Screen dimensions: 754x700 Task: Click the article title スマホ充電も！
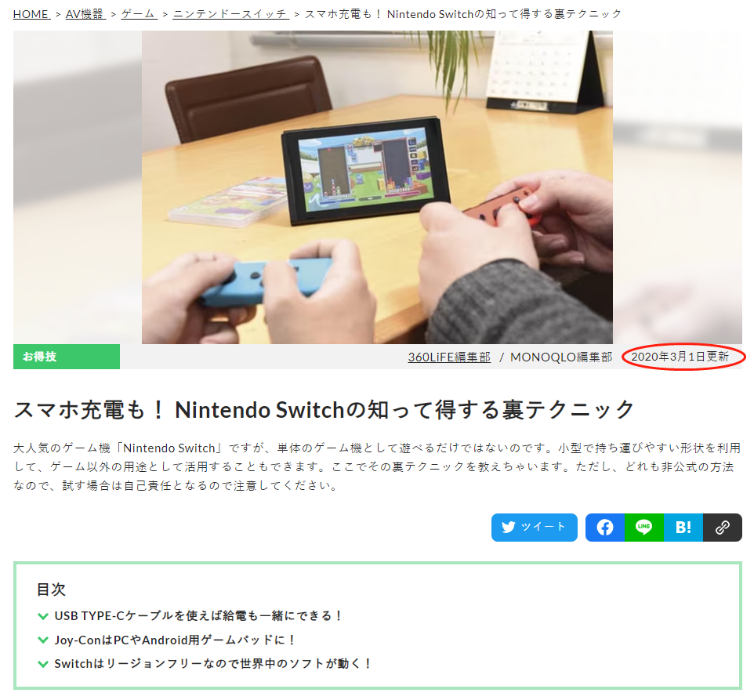click(x=324, y=410)
